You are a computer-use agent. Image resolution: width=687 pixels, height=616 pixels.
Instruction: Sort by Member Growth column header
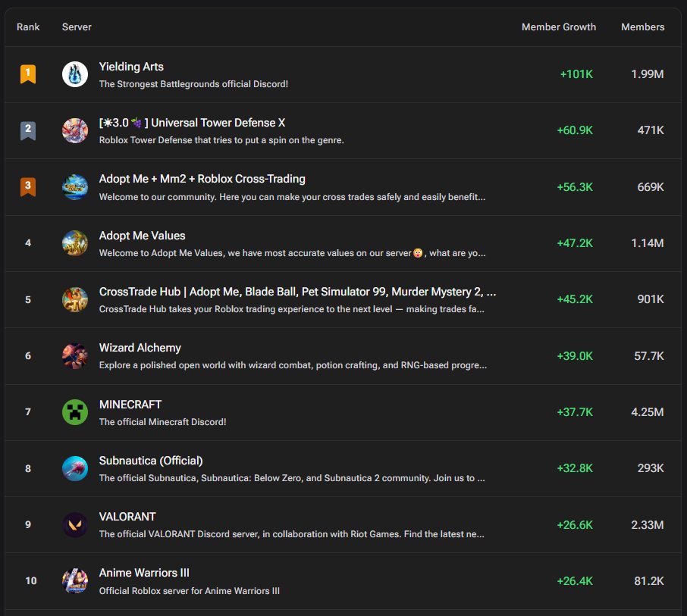tap(559, 27)
